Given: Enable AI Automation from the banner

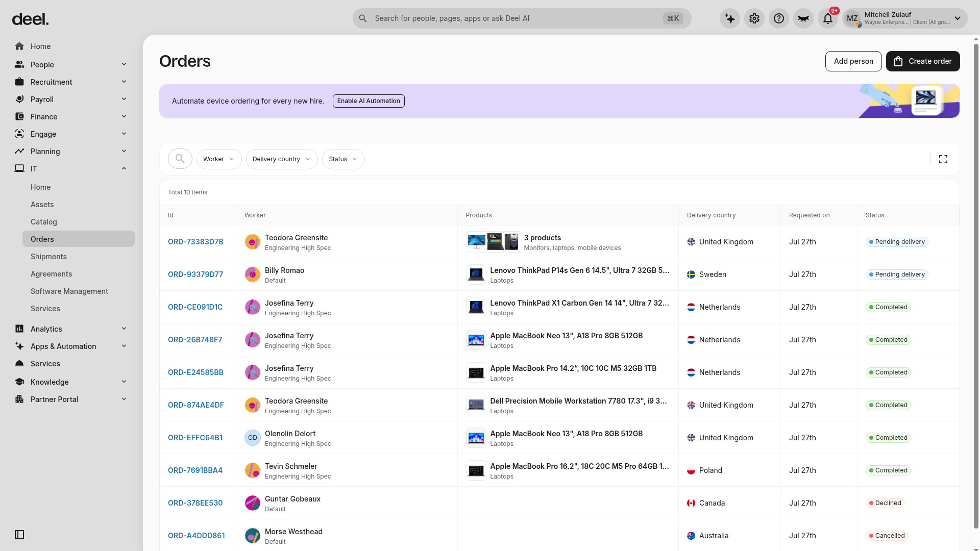Looking at the screenshot, I should pos(369,101).
